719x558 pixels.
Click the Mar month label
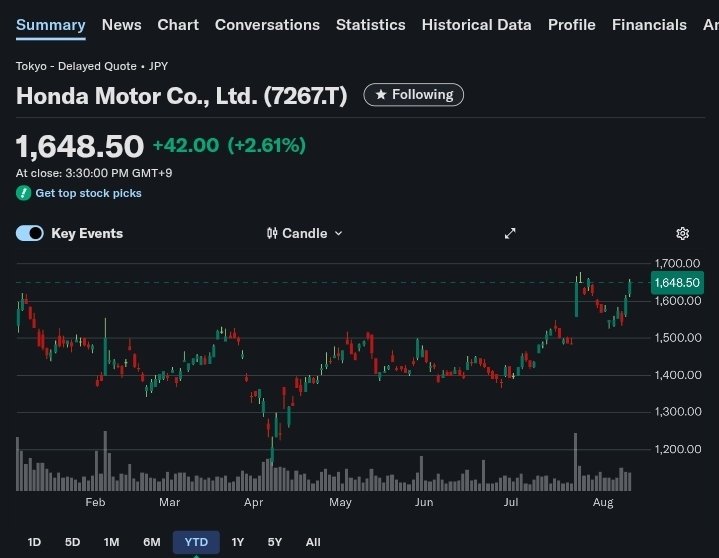[170, 502]
